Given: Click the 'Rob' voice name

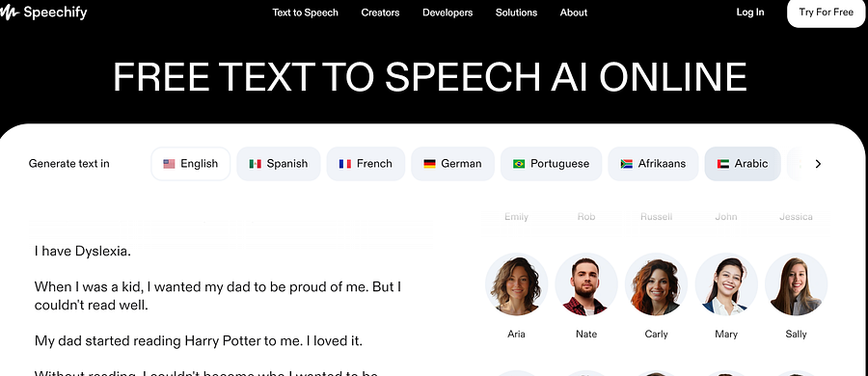Looking at the screenshot, I should [x=586, y=217].
